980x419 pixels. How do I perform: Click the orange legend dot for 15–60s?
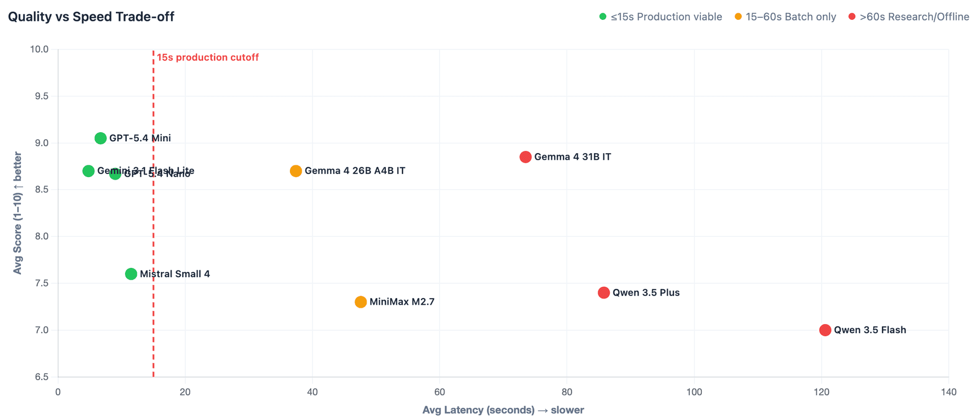738,17
